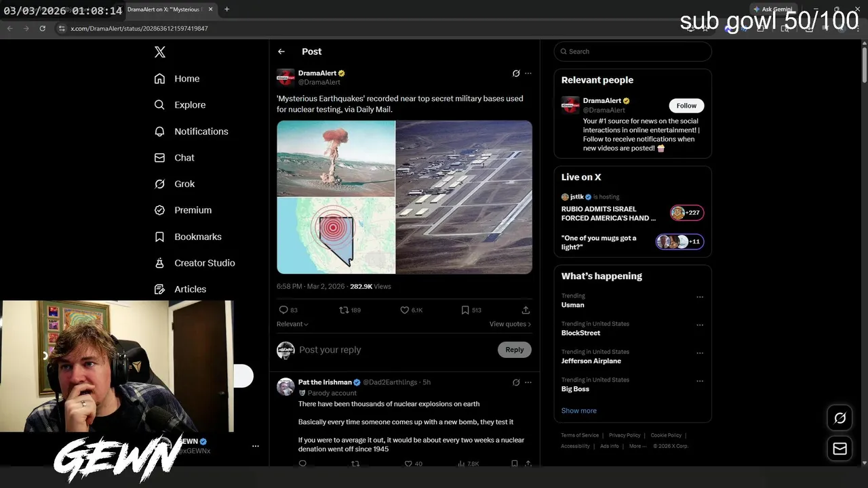Click Show more under What's happening
Screen dimensions: 868x488
pos(578,411)
